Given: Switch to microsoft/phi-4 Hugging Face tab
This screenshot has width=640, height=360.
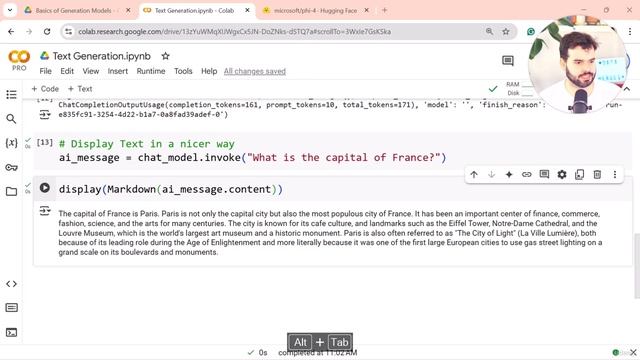Looking at the screenshot, I should point(315,11).
